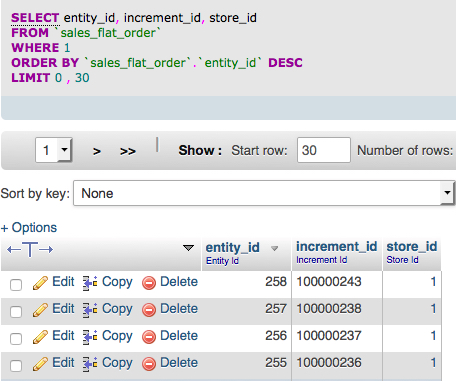Click the Copy icon in row 257
Viewport: 456px width, 381px height.
90,310
